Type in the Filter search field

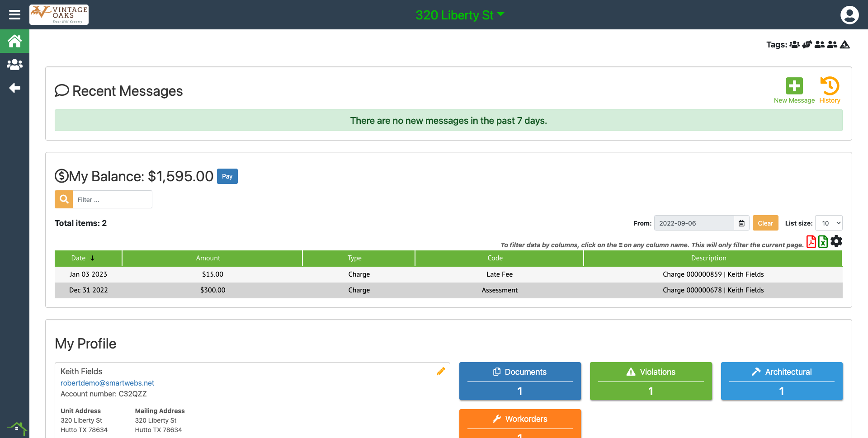112,200
